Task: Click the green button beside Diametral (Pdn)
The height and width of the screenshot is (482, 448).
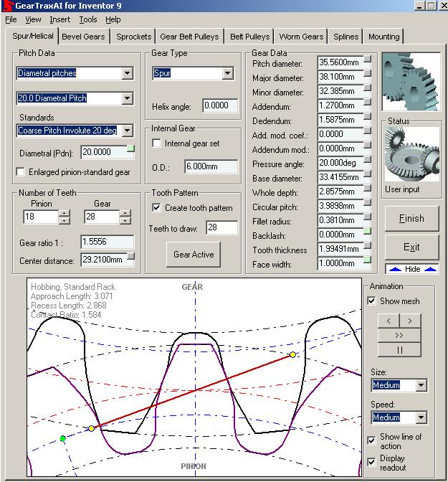Action: tap(130, 148)
